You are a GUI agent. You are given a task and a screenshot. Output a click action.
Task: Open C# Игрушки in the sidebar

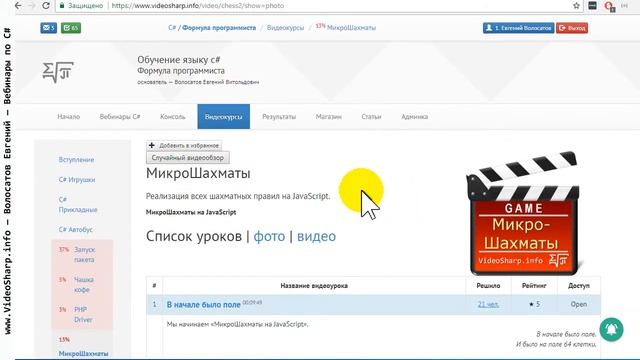click(77, 180)
